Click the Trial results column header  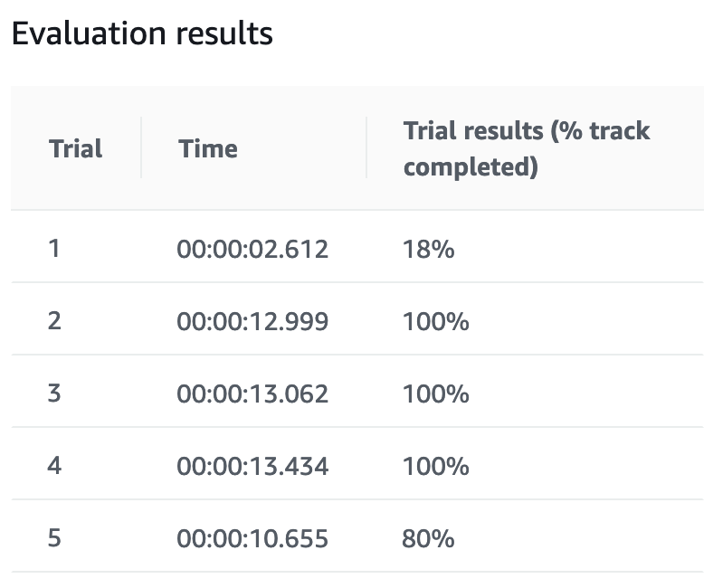point(527,148)
